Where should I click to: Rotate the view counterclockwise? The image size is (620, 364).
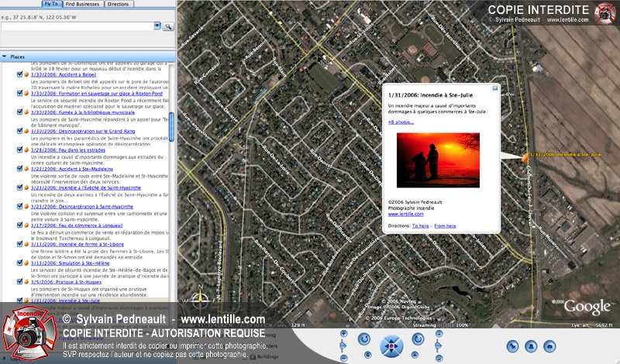(x=364, y=338)
